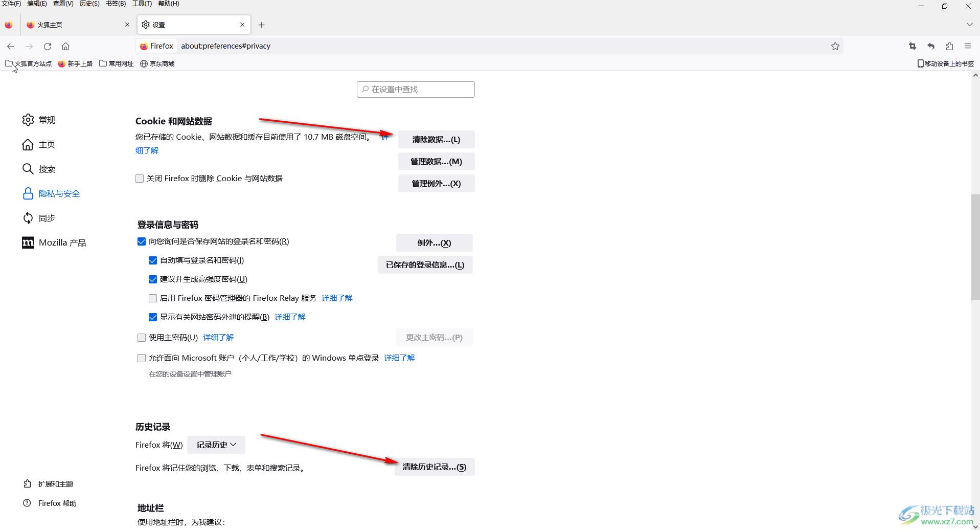Open the extensions puzzle icon
This screenshot has width=980, height=530.
click(949, 46)
